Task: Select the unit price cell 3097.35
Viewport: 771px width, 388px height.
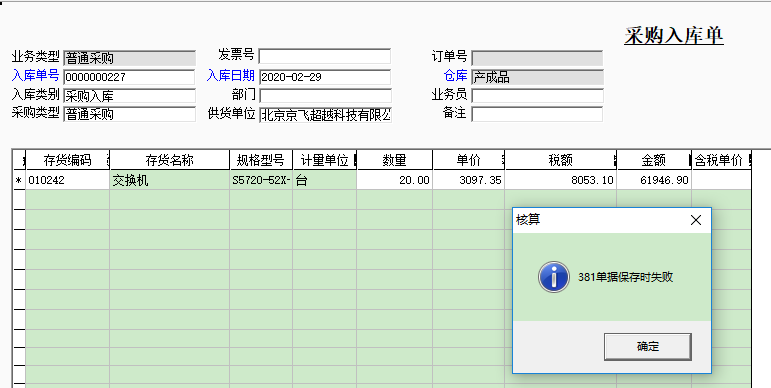Action: [469, 180]
